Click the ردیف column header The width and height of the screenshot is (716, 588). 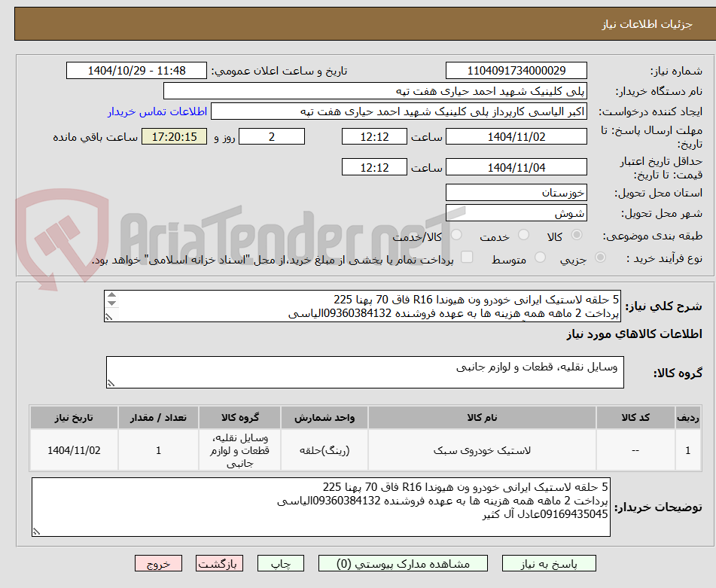pos(688,418)
